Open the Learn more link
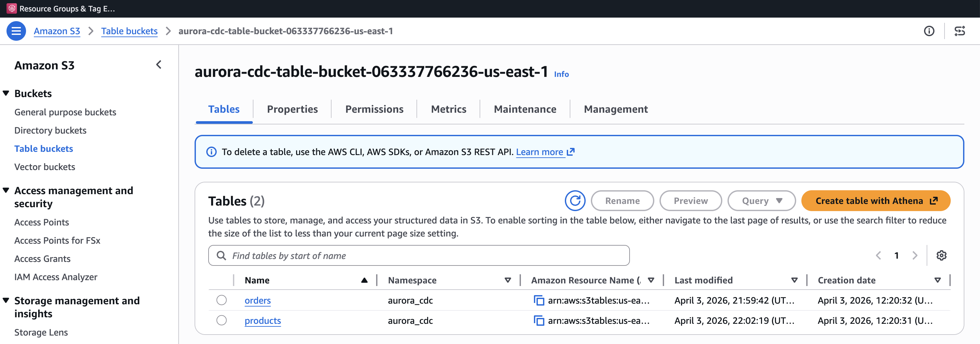Image resolution: width=980 pixels, height=344 pixels. [545, 152]
